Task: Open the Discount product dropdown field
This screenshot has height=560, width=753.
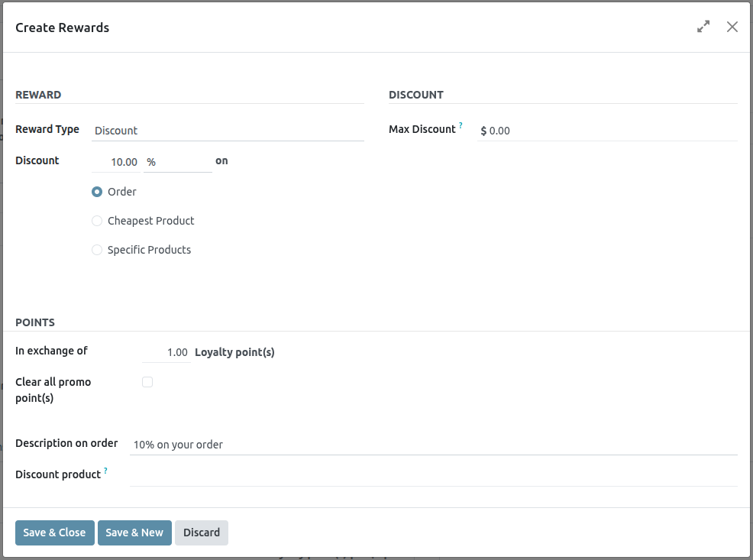Action: coord(432,475)
